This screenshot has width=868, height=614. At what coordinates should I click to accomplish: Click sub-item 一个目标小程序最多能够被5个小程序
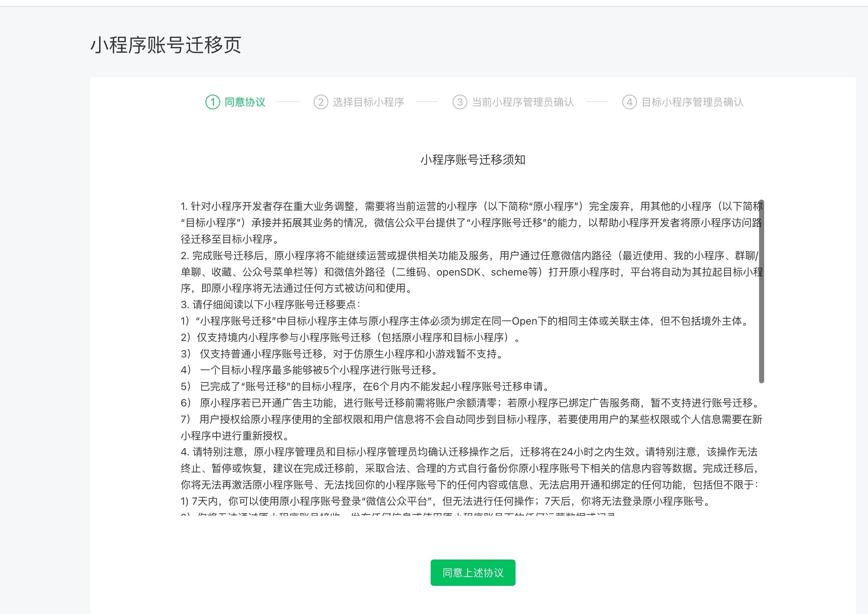pyautogui.click(x=309, y=370)
